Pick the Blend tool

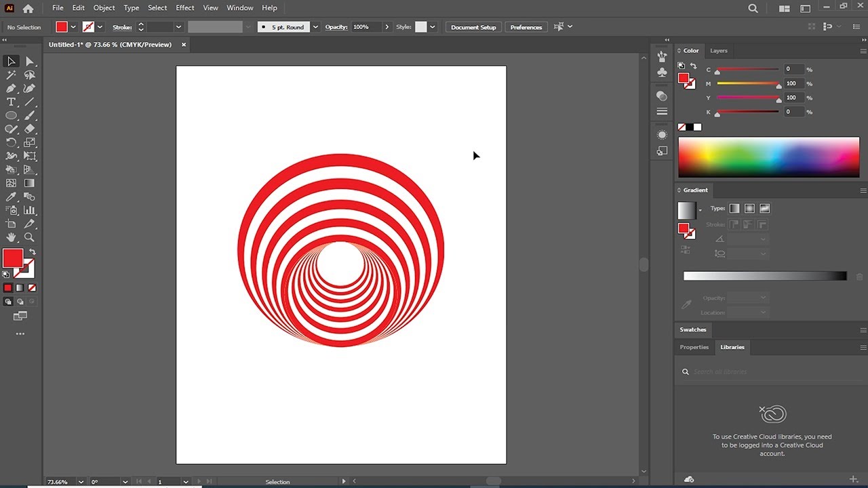coord(29,197)
